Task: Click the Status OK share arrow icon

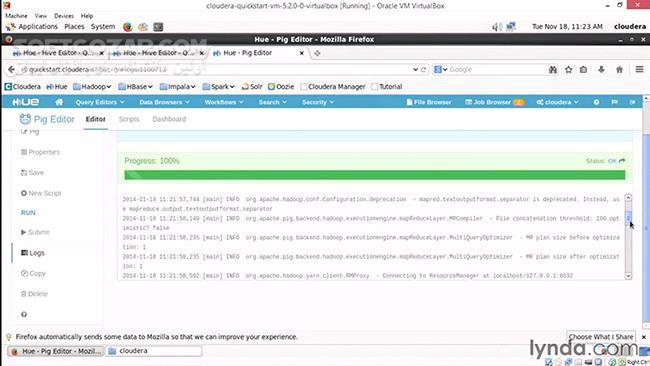Action: (622, 161)
